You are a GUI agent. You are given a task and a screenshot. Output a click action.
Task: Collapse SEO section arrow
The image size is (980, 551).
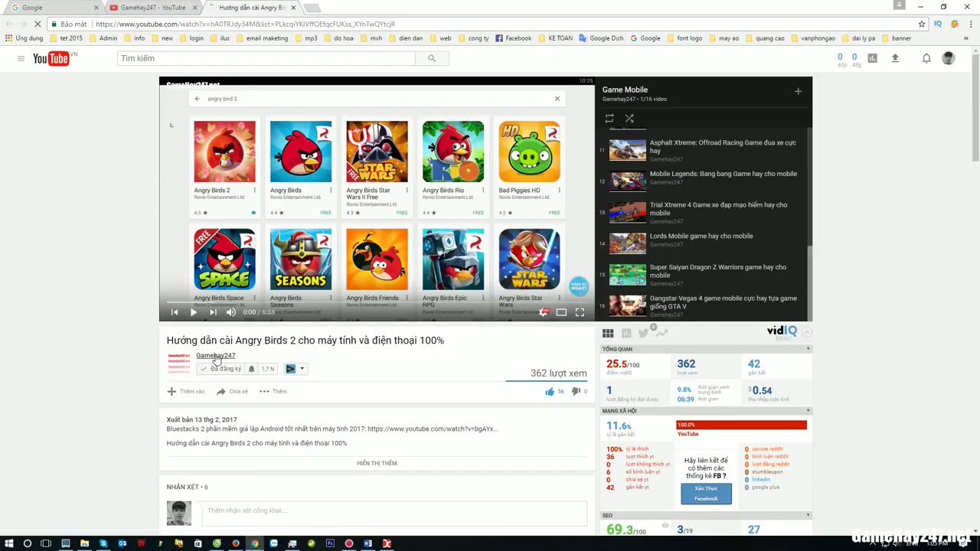tap(808, 516)
